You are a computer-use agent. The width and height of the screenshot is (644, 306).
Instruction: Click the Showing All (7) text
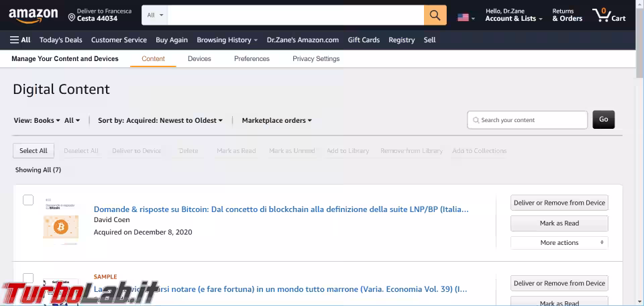(38, 170)
